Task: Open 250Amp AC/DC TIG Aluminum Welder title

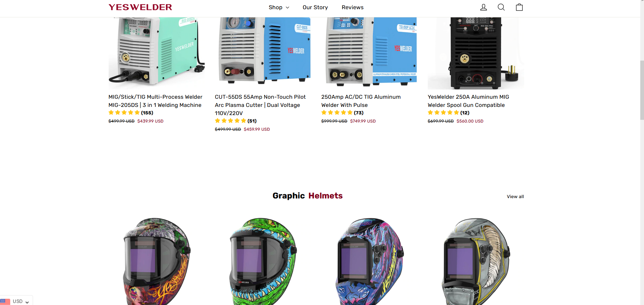Action: [361, 101]
